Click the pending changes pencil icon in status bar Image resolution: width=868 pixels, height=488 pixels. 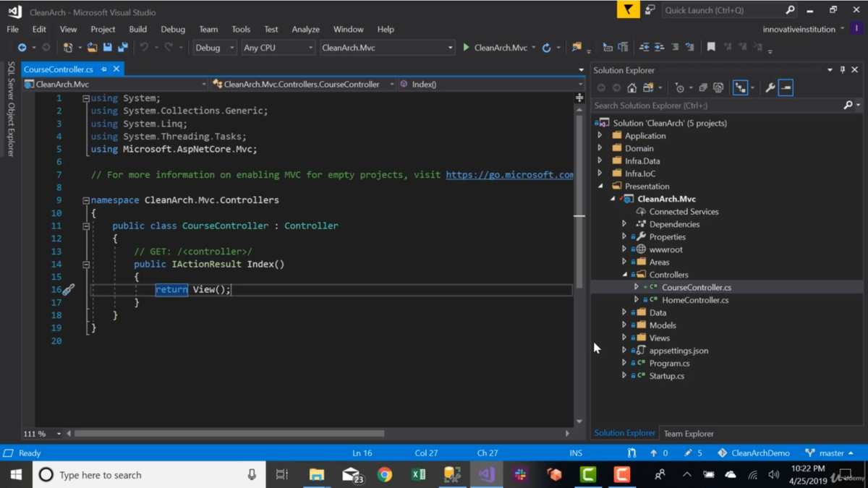tap(688, 453)
